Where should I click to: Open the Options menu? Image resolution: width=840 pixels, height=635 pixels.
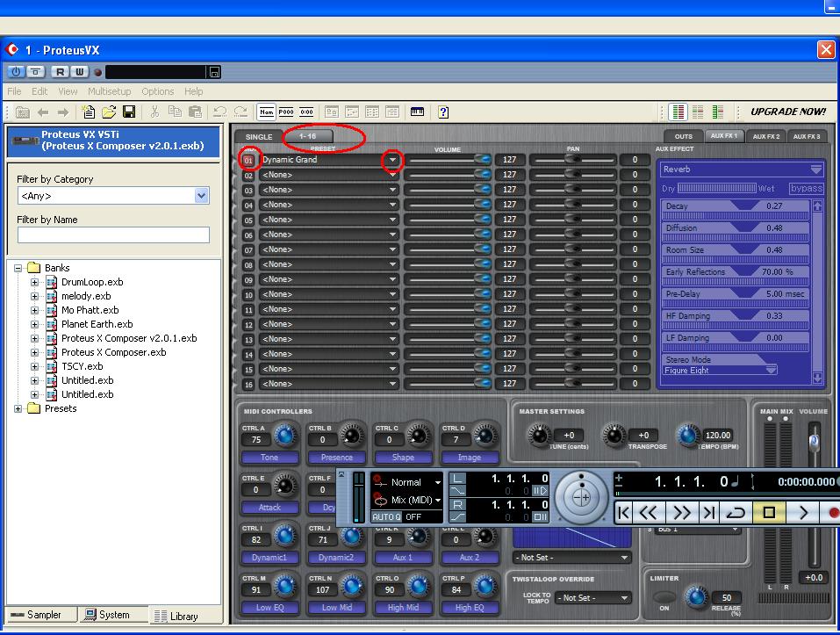pos(157,91)
